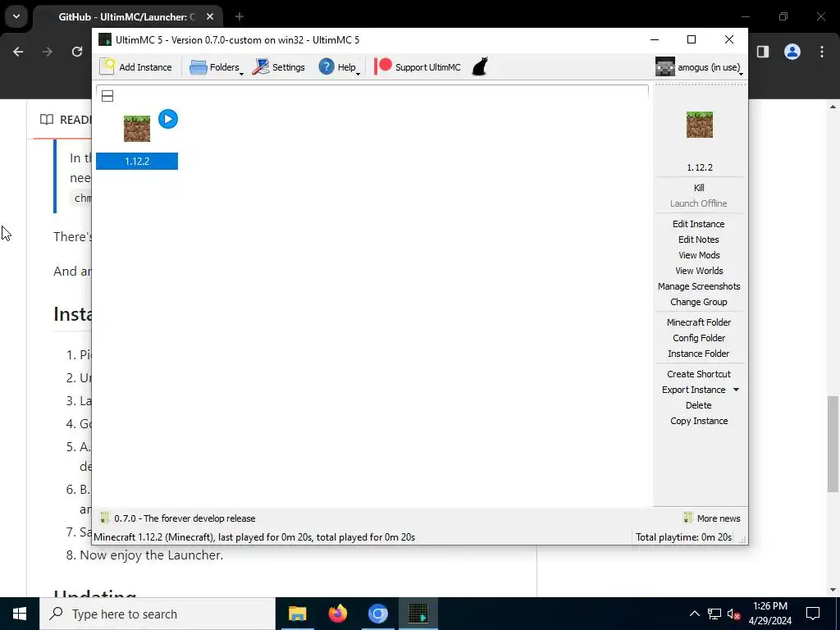Open the Minecraft Folder
The image size is (840, 630).
699,322
